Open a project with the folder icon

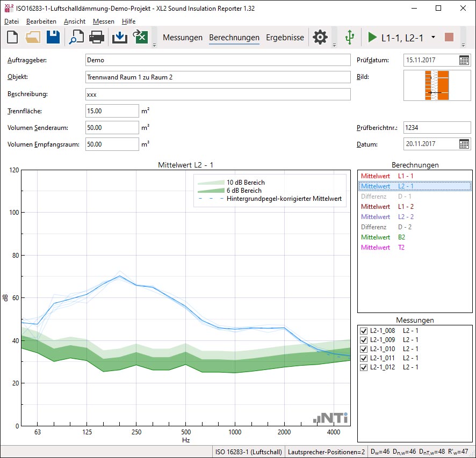pyautogui.click(x=33, y=37)
